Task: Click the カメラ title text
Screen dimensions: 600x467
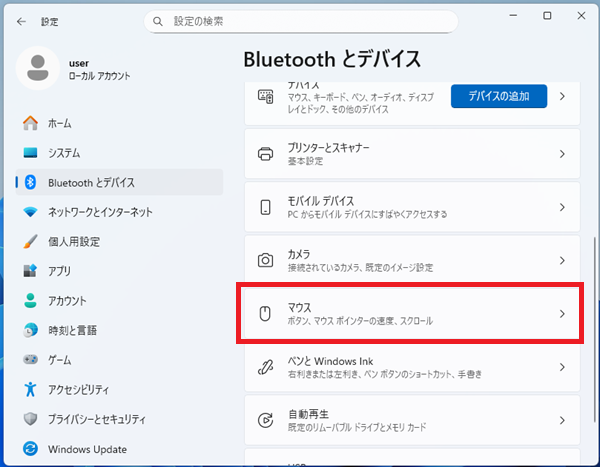Action: 299,254
